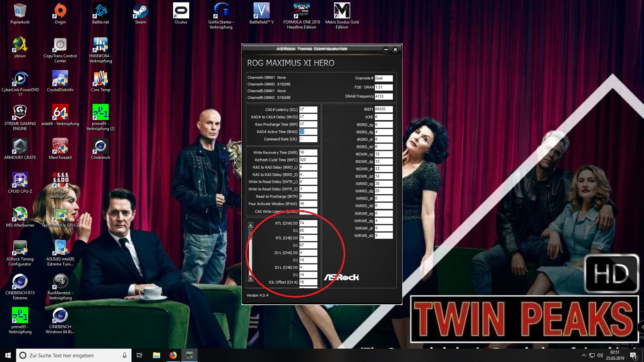644x362 pixels.
Task: Open ASUS Intel Extreme Tuning icon
Action: click(x=60, y=253)
